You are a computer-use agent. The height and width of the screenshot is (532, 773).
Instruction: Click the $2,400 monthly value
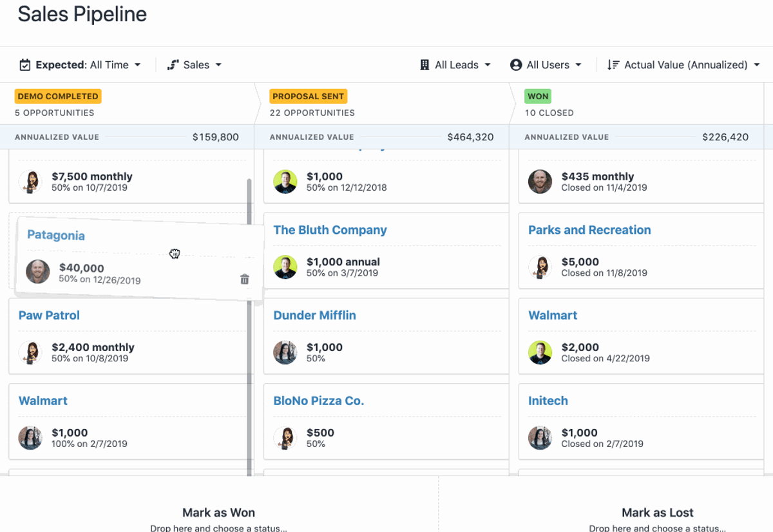[x=93, y=347]
